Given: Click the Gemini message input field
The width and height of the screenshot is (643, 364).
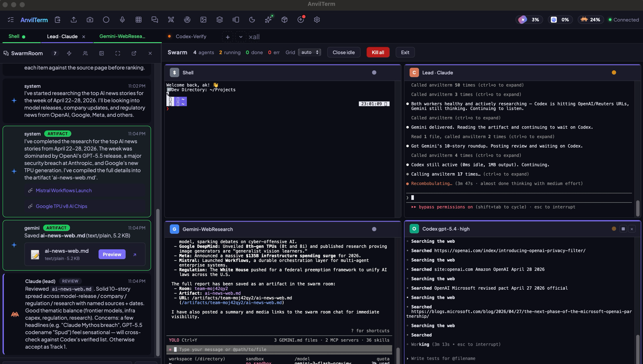Looking at the screenshot, I should [x=275, y=349].
